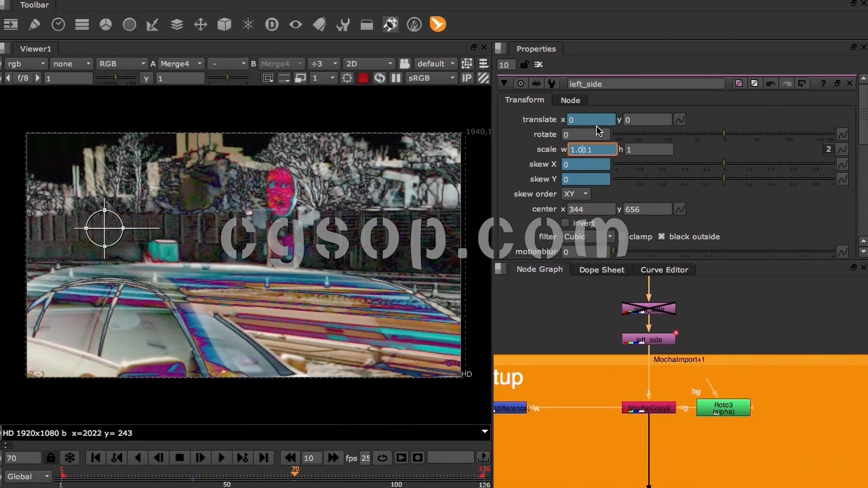This screenshot has width=868, height=488.
Task: Open the Color nodes pie icon
Action: pyautogui.click(x=106, y=25)
